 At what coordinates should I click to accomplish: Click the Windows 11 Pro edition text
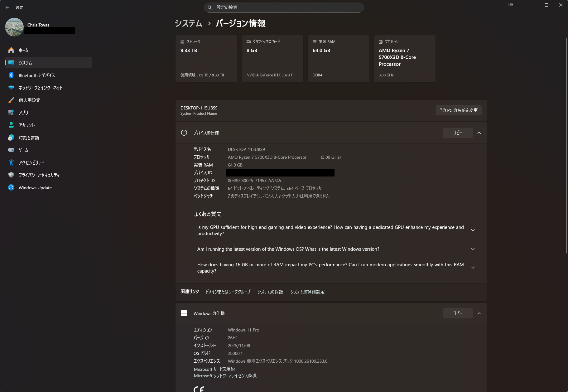[243, 330]
